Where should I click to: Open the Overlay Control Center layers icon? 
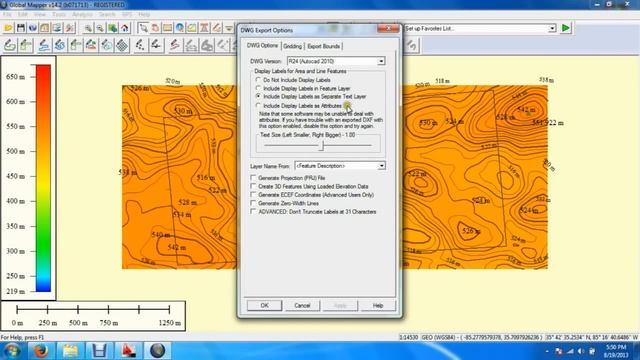coord(57,28)
